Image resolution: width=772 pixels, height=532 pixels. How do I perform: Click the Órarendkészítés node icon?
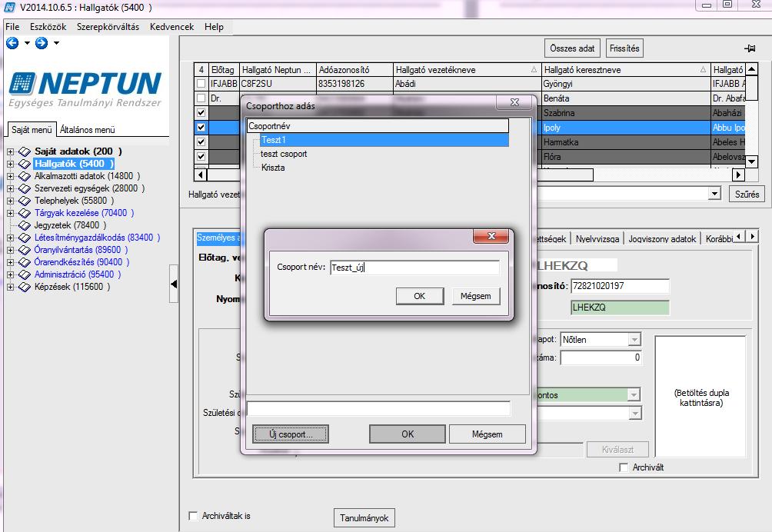(25, 262)
